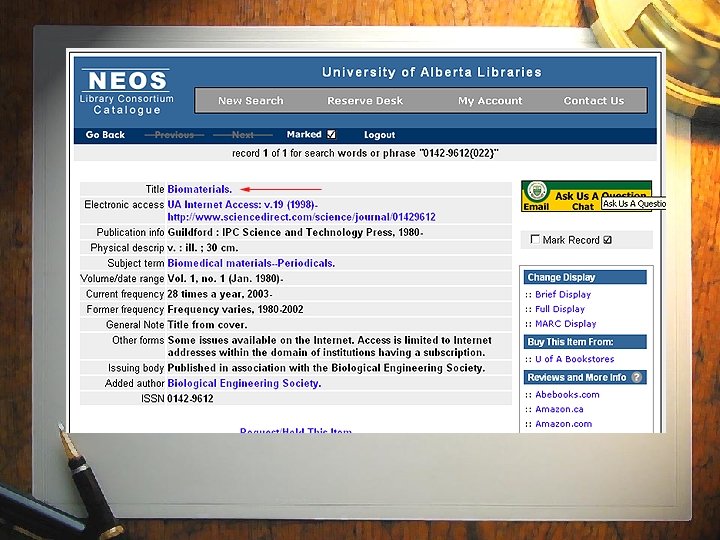Click Logout in the toolbar
720x540 pixels.
379,135
